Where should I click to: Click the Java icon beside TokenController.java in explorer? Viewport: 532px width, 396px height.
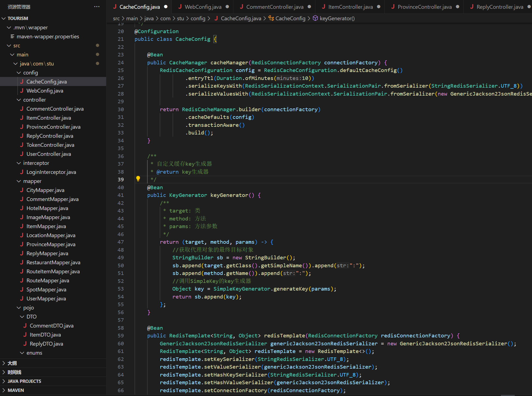click(22, 145)
